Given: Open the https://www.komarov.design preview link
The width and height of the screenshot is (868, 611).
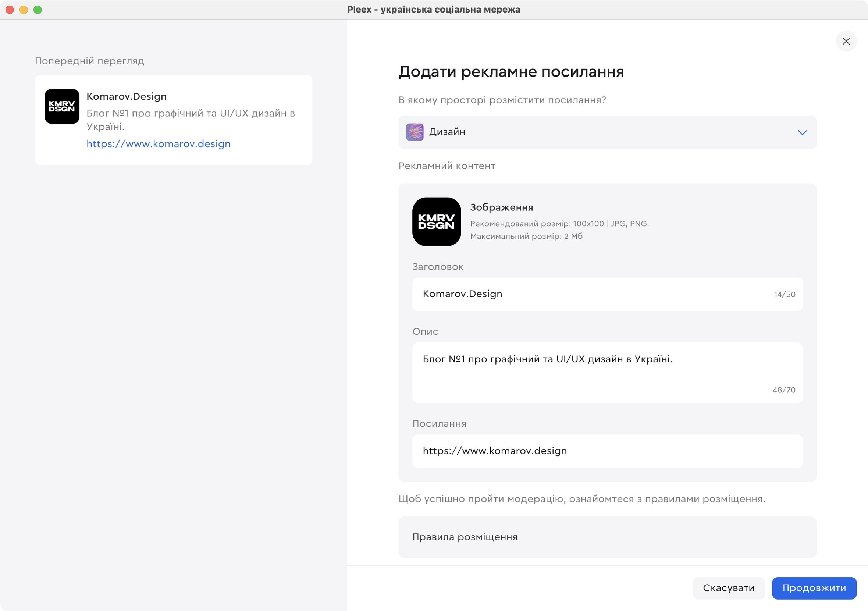Looking at the screenshot, I should point(159,144).
